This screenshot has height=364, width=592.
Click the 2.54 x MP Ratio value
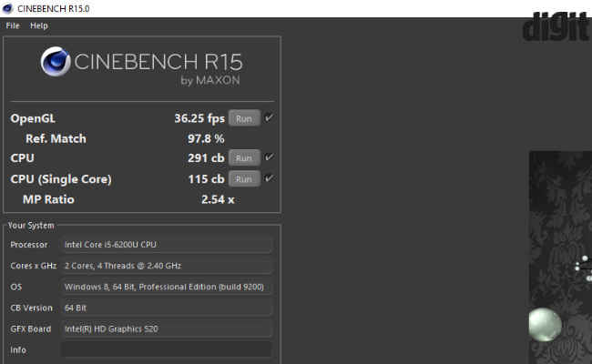[218, 199]
